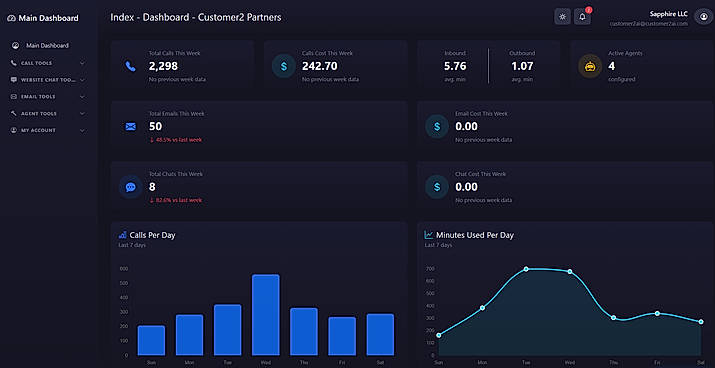This screenshot has width=715, height=368.
Task: Click the phone icon next to Call Tools
Action: pyautogui.click(x=14, y=63)
